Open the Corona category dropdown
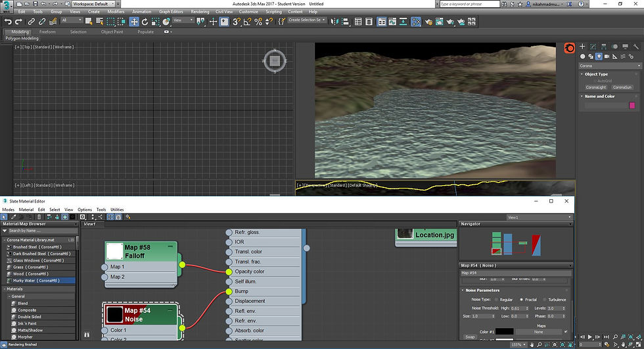 610,66
